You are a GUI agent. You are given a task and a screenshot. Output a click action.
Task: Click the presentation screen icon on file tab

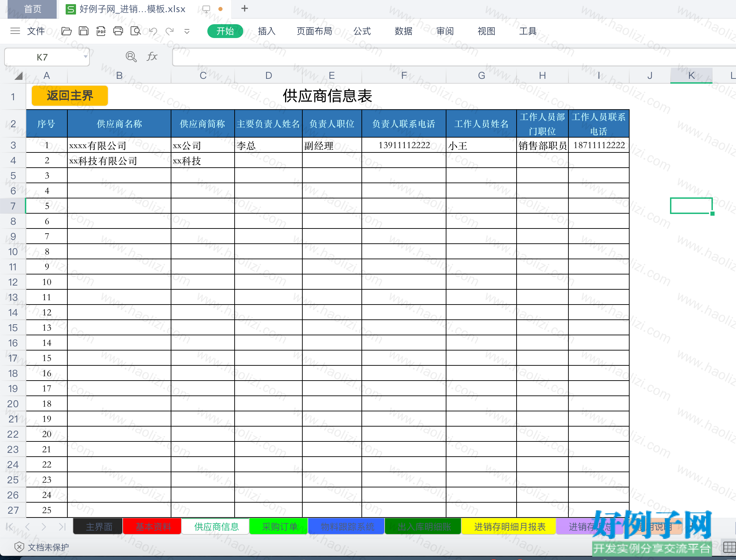(x=206, y=9)
